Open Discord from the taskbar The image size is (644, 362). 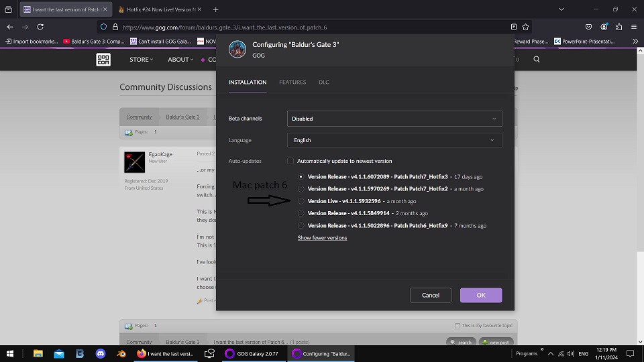(101, 353)
